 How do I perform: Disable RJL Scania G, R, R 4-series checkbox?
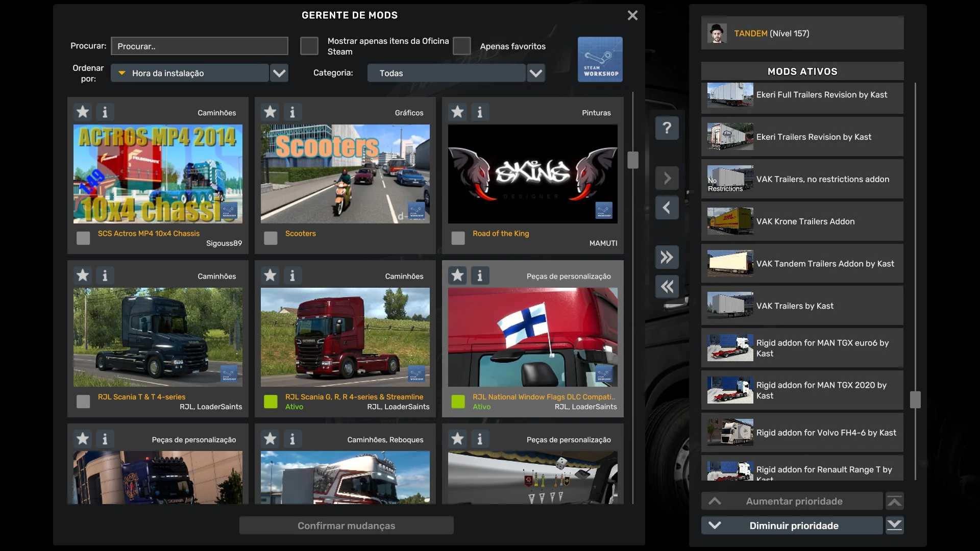271,402
